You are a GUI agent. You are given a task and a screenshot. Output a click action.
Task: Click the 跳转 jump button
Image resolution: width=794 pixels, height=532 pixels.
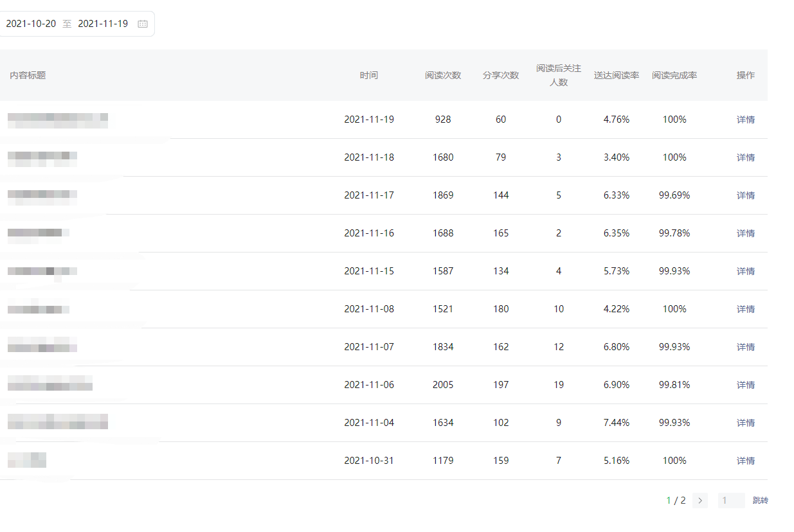coord(761,501)
